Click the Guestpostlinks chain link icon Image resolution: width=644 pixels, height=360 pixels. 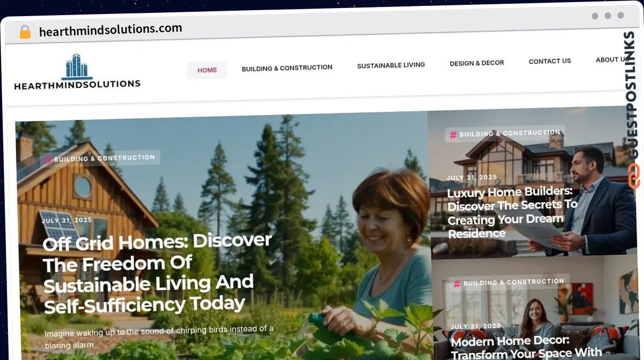pyautogui.click(x=634, y=176)
